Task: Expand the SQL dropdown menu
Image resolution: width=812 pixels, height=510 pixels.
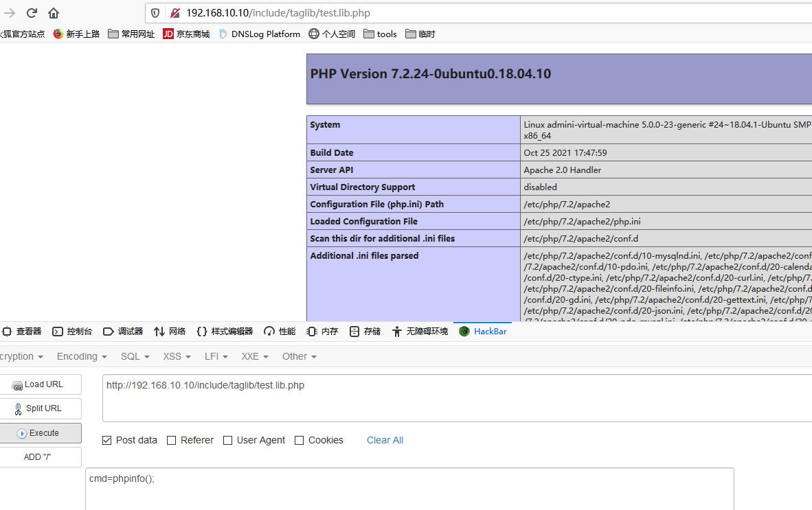Action: click(x=135, y=356)
